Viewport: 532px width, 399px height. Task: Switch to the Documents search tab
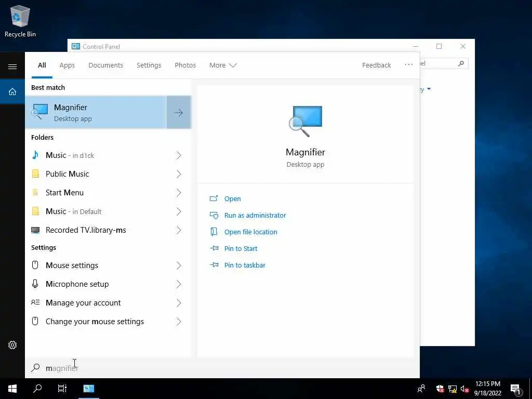point(106,65)
